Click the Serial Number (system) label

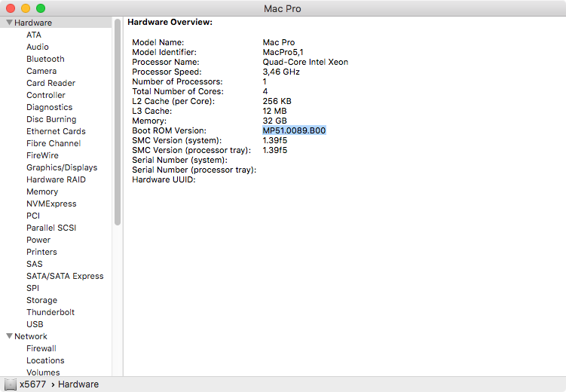click(180, 160)
